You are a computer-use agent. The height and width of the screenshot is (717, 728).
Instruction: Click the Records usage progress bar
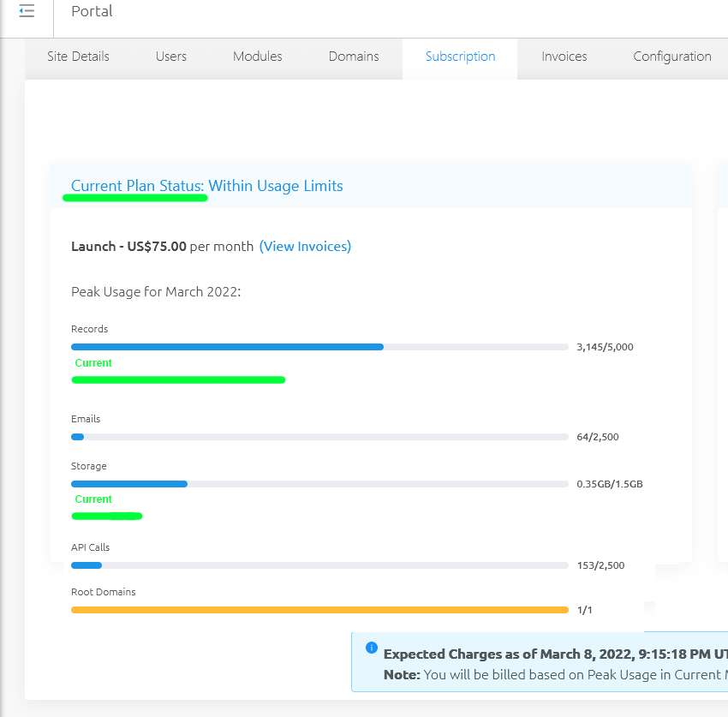[319, 347]
